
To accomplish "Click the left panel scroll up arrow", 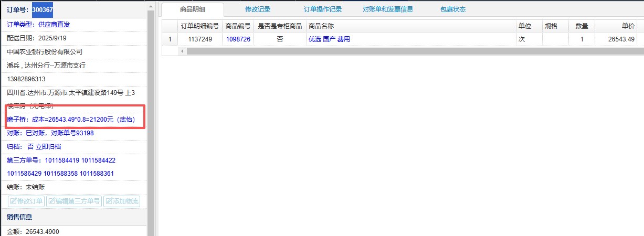I will [x=151, y=5].
